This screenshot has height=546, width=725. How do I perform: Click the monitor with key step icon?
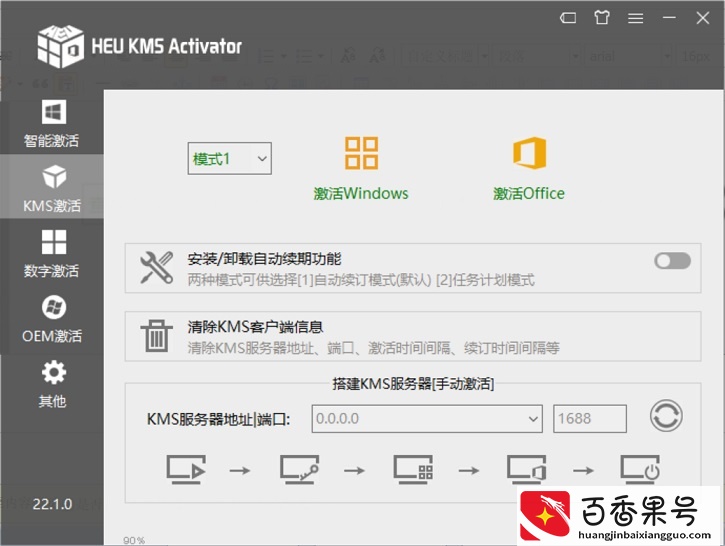click(x=300, y=470)
